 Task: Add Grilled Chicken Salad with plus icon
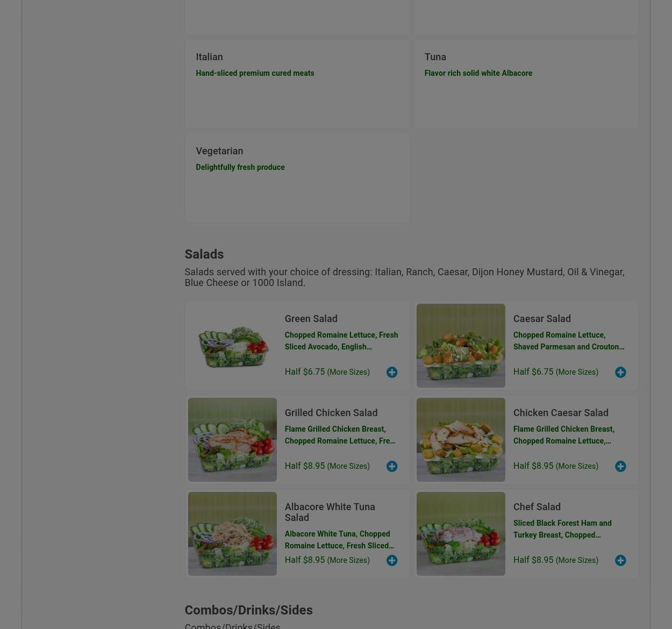(x=392, y=466)
